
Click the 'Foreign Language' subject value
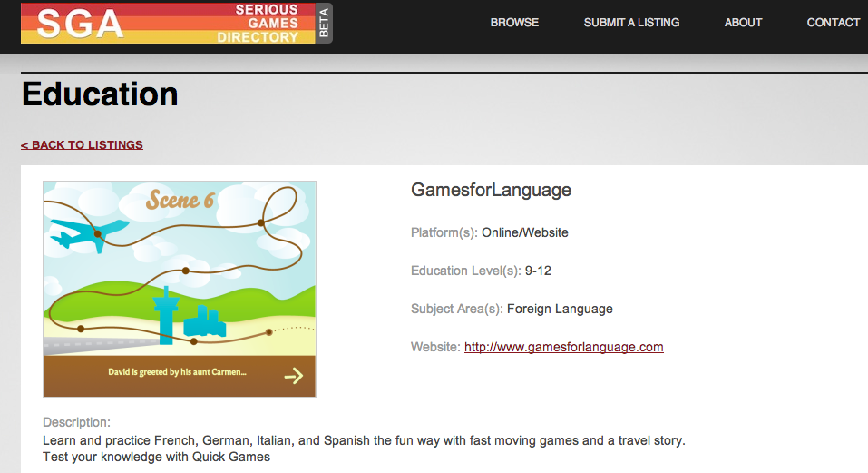pyautogui.click(x=560, y=309)
